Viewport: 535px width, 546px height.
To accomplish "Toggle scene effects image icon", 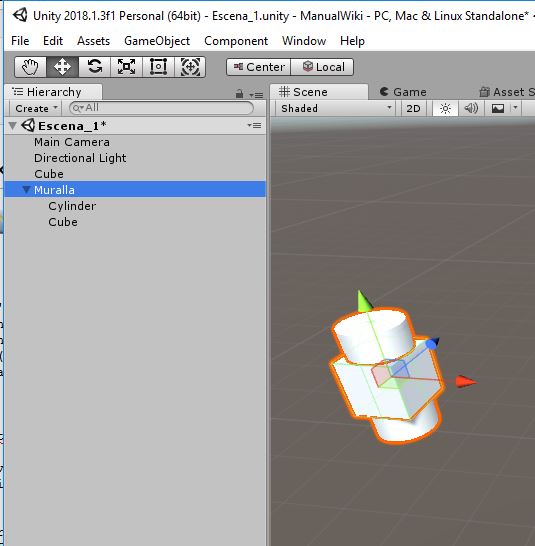I will [498, 109].
